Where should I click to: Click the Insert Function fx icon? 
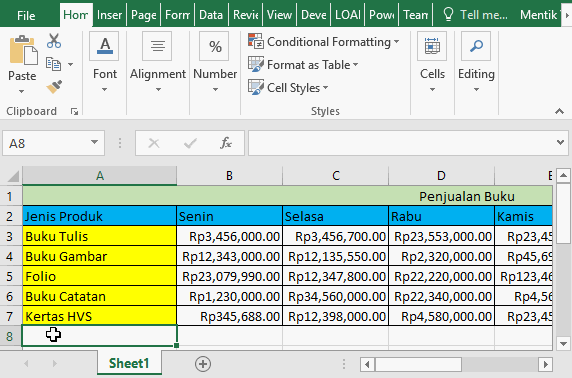coord(226,143)
